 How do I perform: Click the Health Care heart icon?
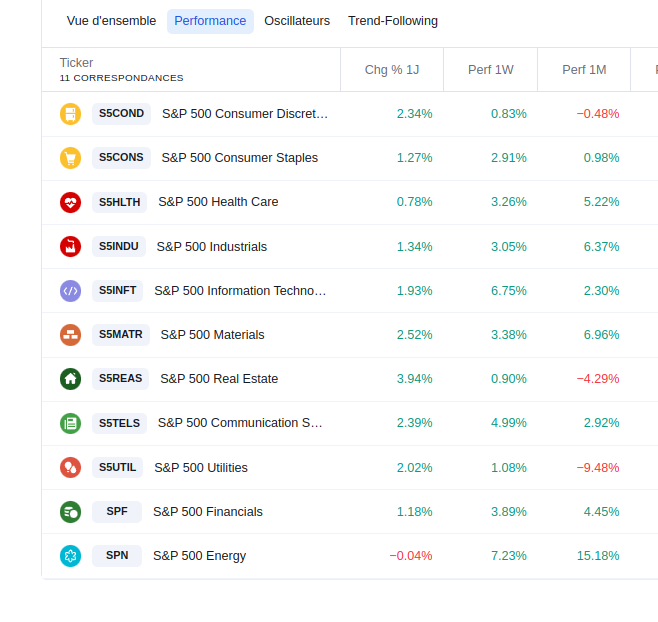pos(70,202)
